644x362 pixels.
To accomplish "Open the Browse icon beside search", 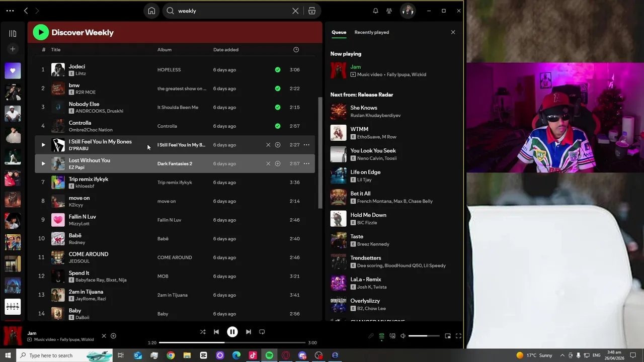I will click(x=312, y=11).
